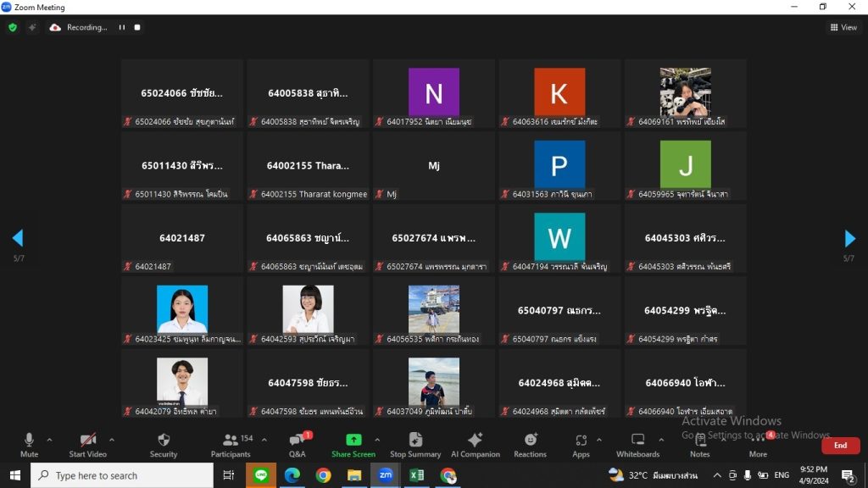Open the Apps panel
The width and height of the screenshot is (868, 488).
(x=581, y=446)
